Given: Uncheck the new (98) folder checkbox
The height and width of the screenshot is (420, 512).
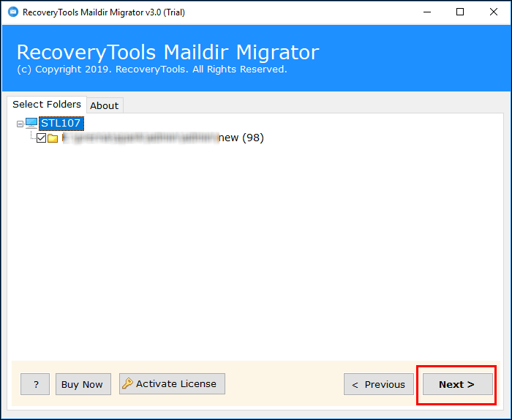Looking at the screenshot, I should 41,138.
